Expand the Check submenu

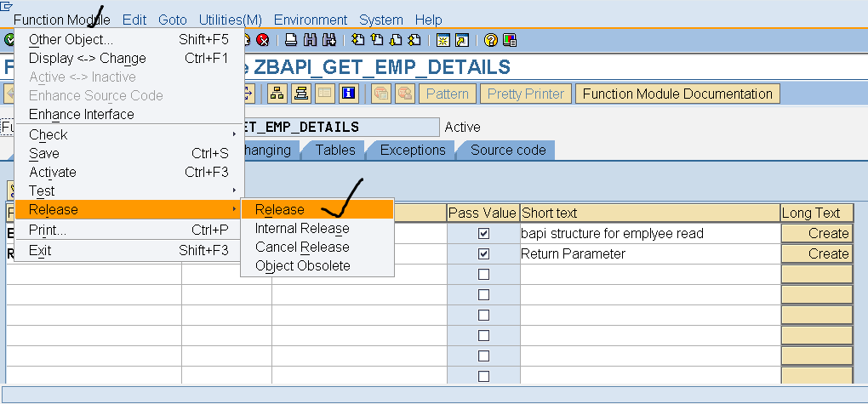128,134
